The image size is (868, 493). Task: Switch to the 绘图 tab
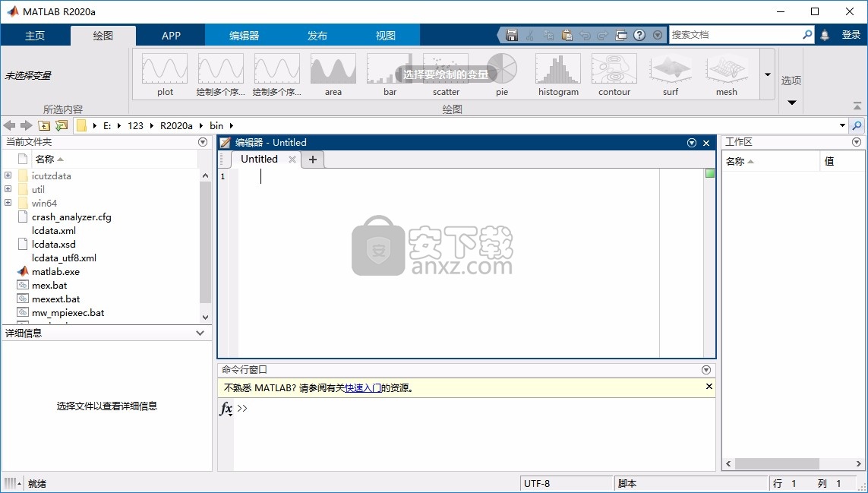103,36
